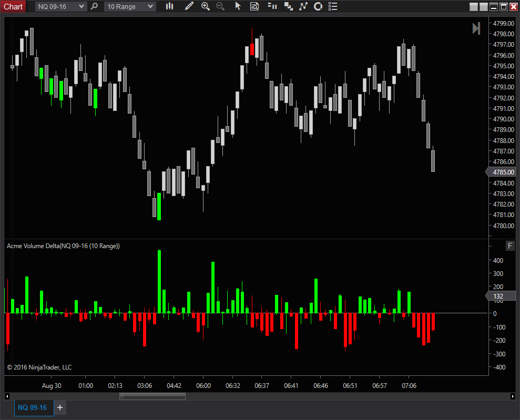The height and width of the screenshot is (420, 520).
Task: Click the zoom in magnifier icon
Action: [x=205, y=6]
